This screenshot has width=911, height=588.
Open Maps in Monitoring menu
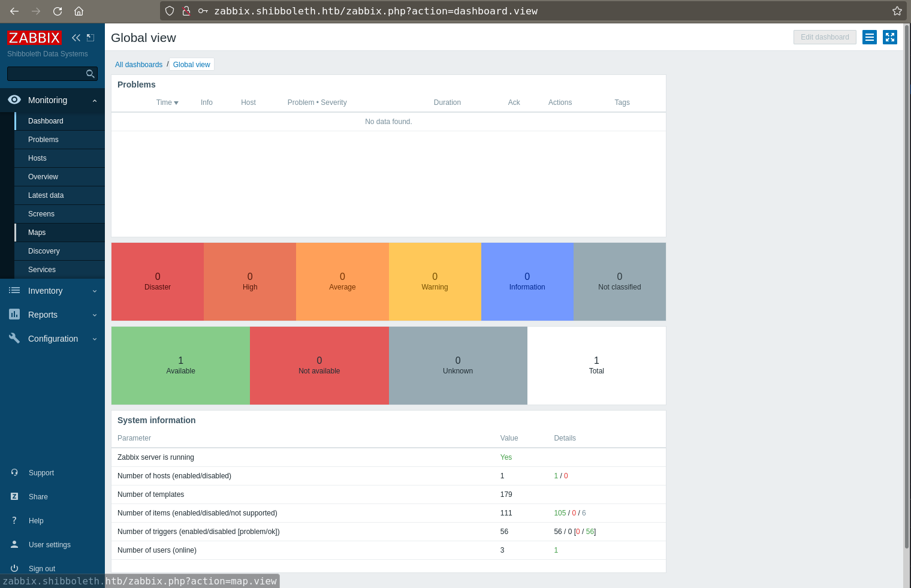point(37,233)
